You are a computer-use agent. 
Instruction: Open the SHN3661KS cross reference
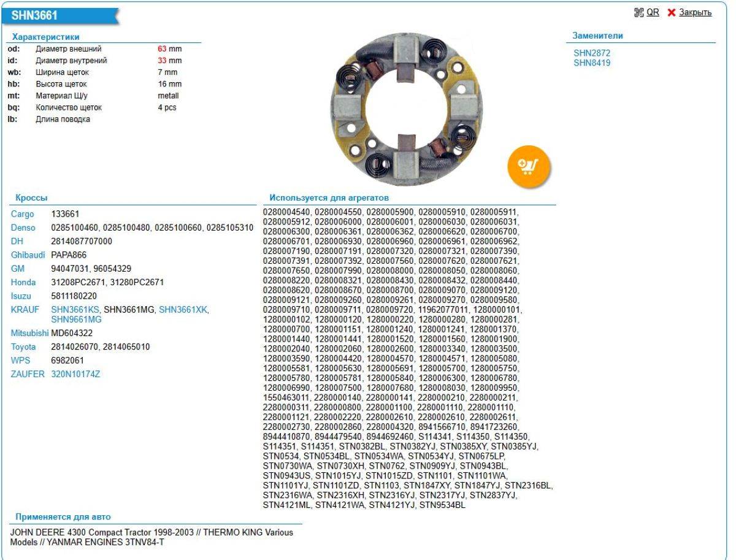[75, 310]
